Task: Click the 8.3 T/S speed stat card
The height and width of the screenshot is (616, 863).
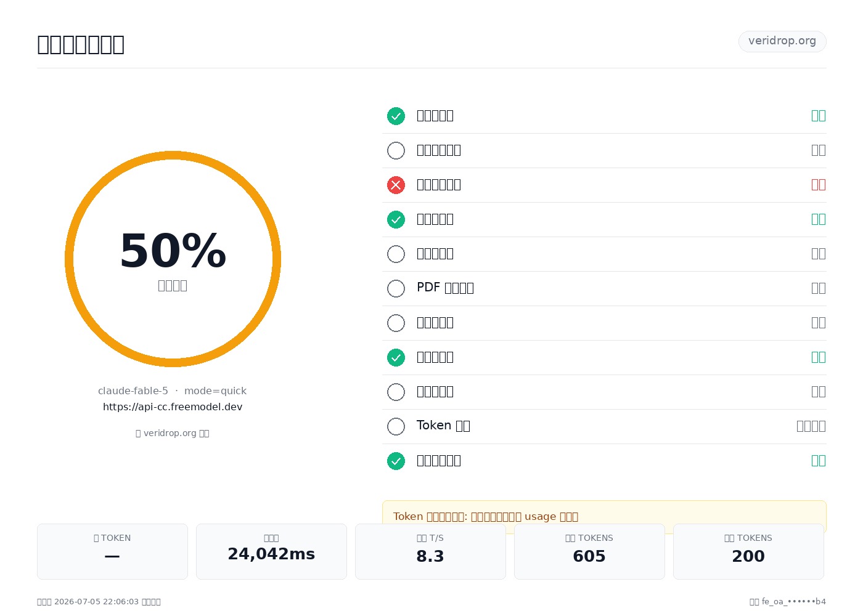Action: [x=430, y=551]
